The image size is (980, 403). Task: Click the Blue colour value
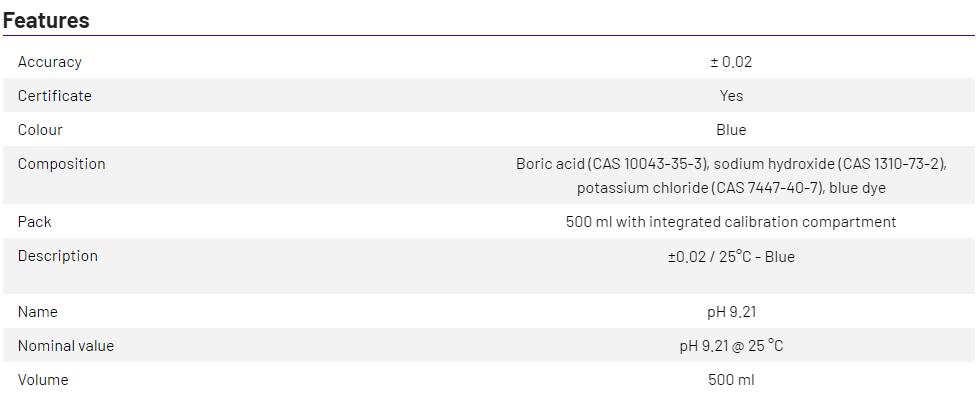coord(731,130)
